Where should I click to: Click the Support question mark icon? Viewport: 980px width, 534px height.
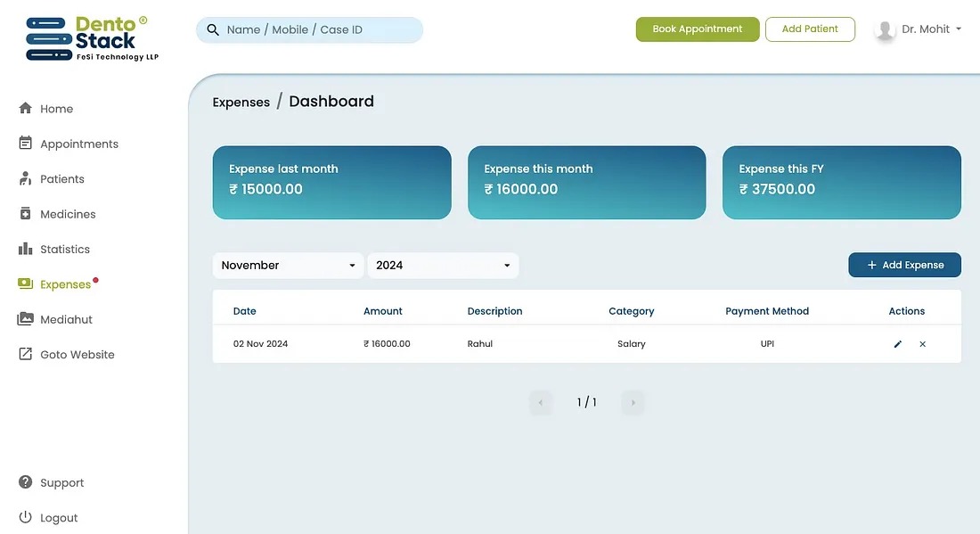(26, 482)
